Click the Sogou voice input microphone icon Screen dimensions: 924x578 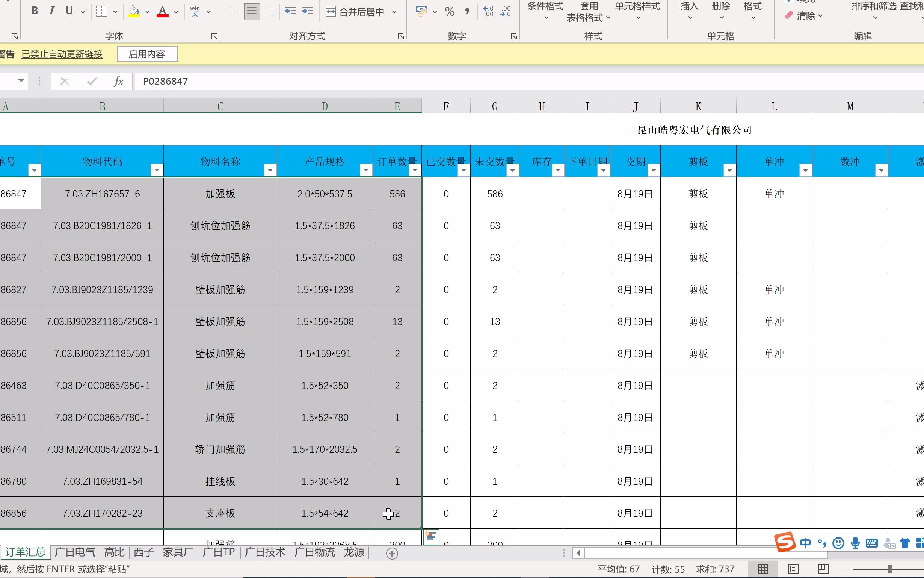coord(855,543)
